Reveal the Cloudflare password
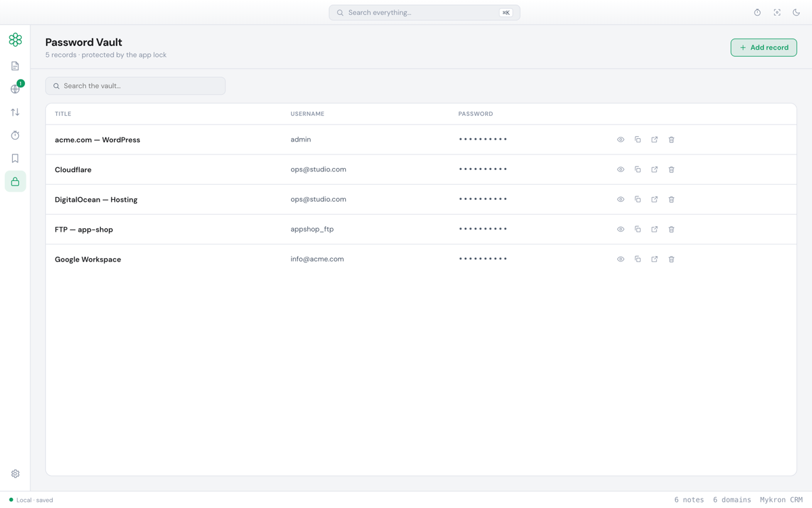Screen dimensions: 812x508 [621, 169]
